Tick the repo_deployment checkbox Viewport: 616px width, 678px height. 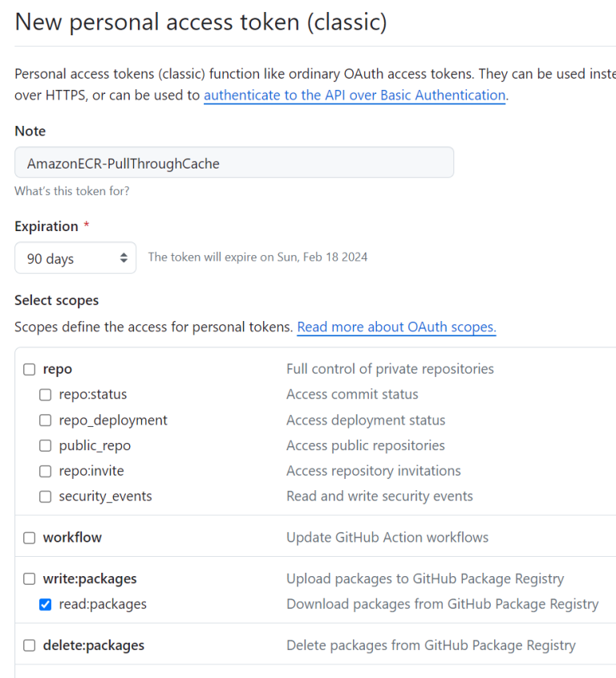tap(46, 420)
